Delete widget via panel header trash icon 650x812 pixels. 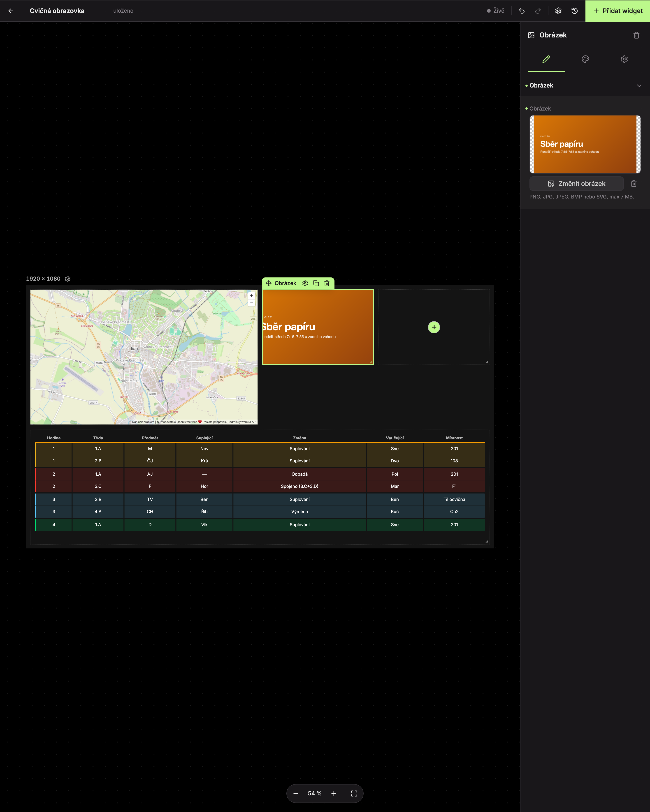pos(636,35)
